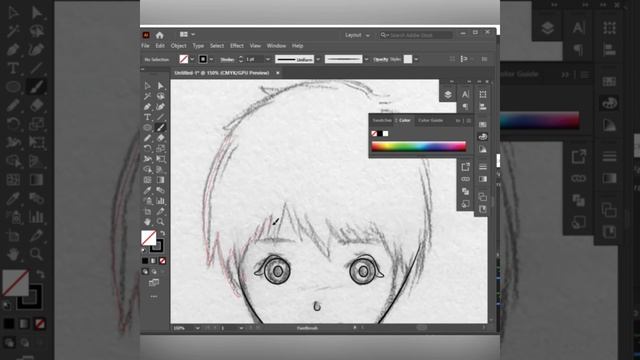Select the Hand tool
Viewport: 640px width, 360px height.
coord(147,222)
